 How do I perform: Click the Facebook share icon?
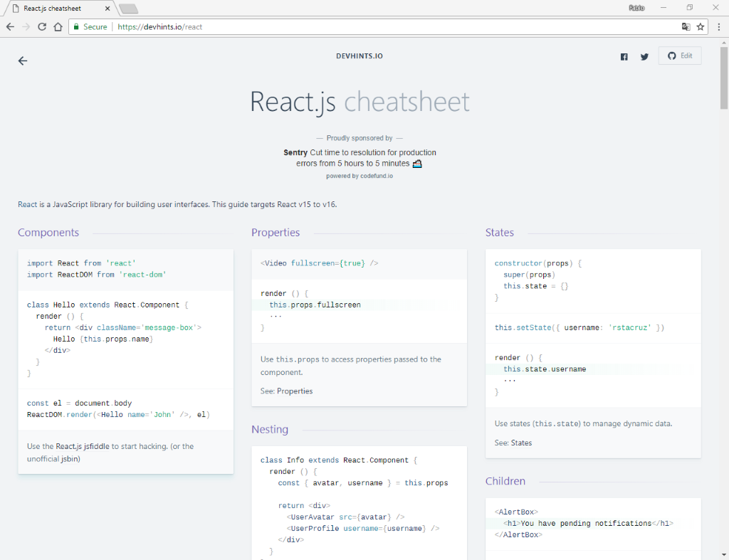(x=624, y=56)
